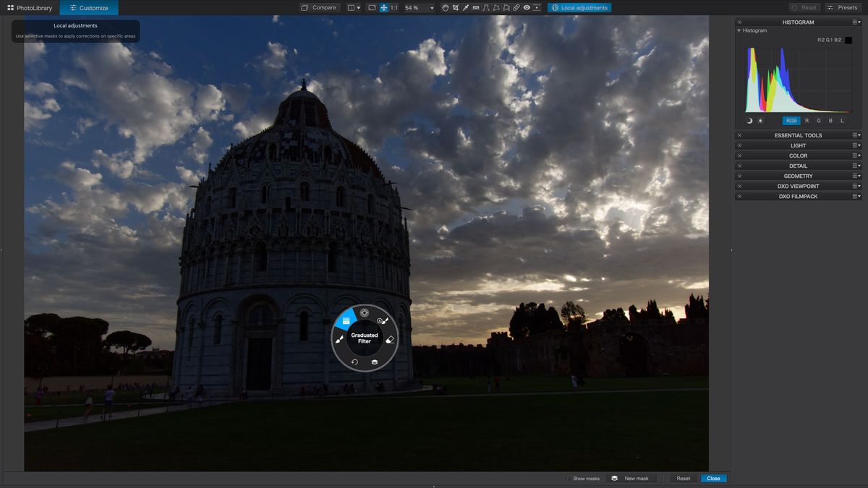Screen dimensions: 868x488
Task: Toggle shadow clipping moon icon
Action: pyautogui.click(x=749, y=121)
